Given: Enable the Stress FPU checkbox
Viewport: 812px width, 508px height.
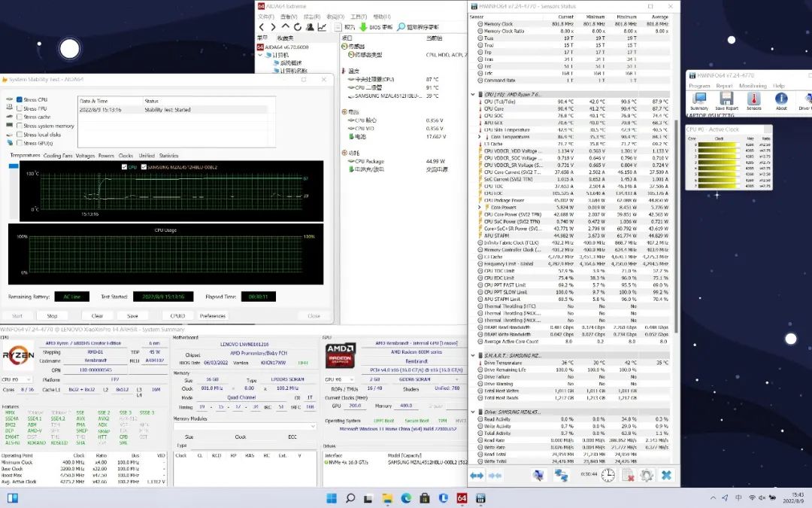Looking at the screenshot, I should tap(19, 108).
